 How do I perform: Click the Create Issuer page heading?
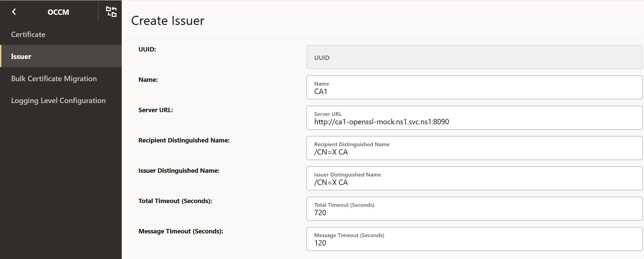[x=168, y=21]
